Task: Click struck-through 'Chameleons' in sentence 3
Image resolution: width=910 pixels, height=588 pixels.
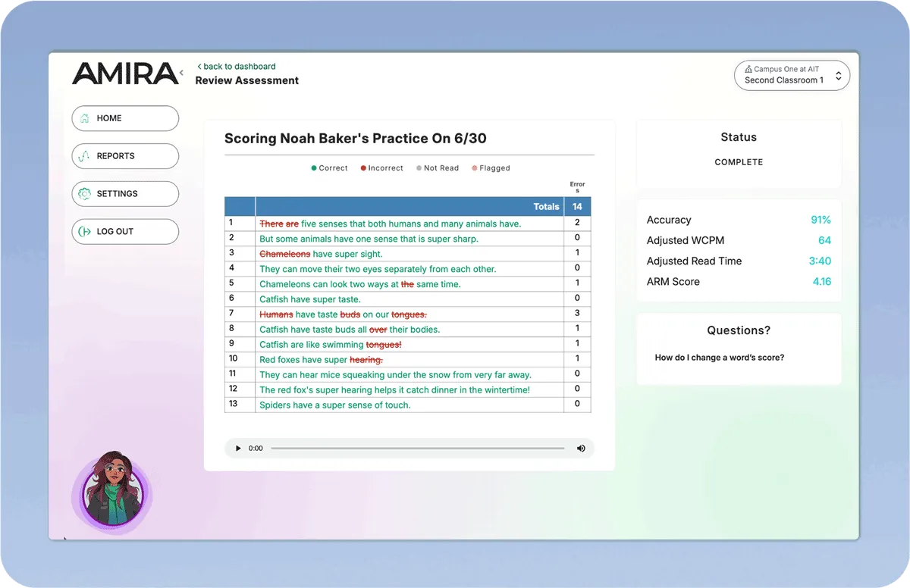Action: point(285,254)
